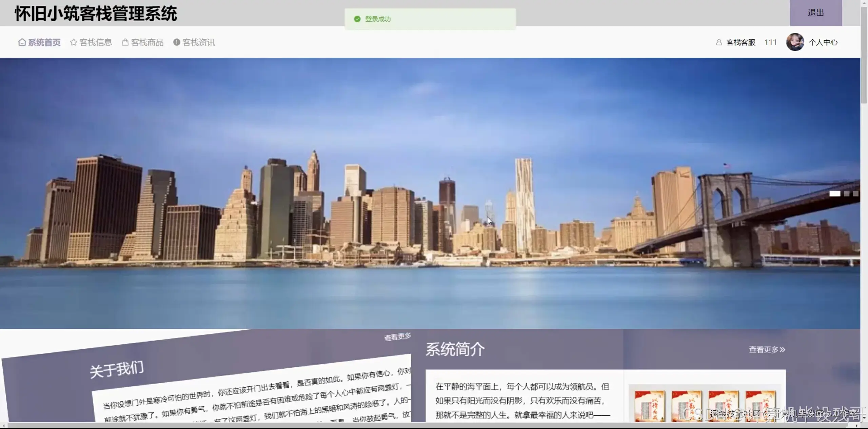
Task: Click the info icon beside 客栈资讯
Action: [177, 42]
